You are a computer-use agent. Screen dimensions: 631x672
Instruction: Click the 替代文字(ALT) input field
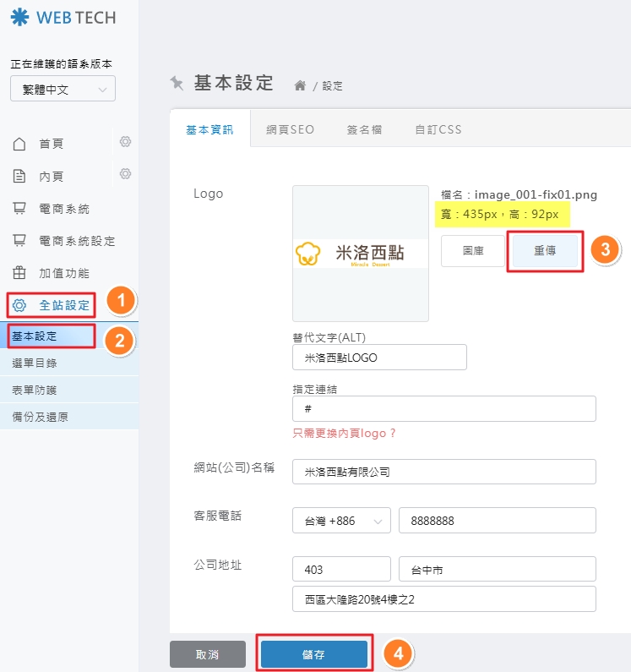379,357
